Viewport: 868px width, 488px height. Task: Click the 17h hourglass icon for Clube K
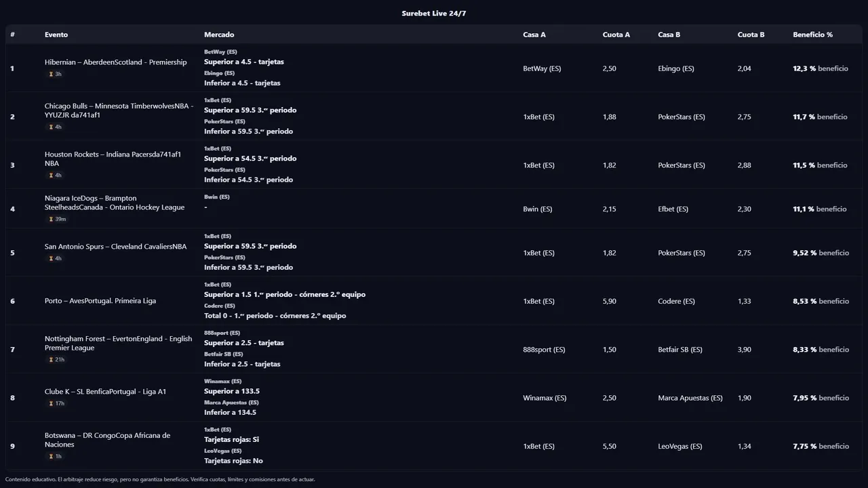coord(51,404)
